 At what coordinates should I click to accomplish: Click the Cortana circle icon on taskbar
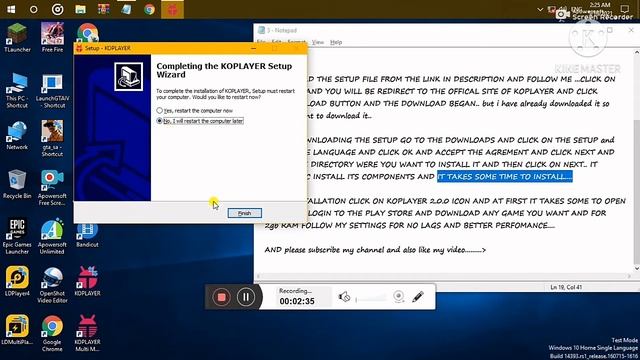34,9
